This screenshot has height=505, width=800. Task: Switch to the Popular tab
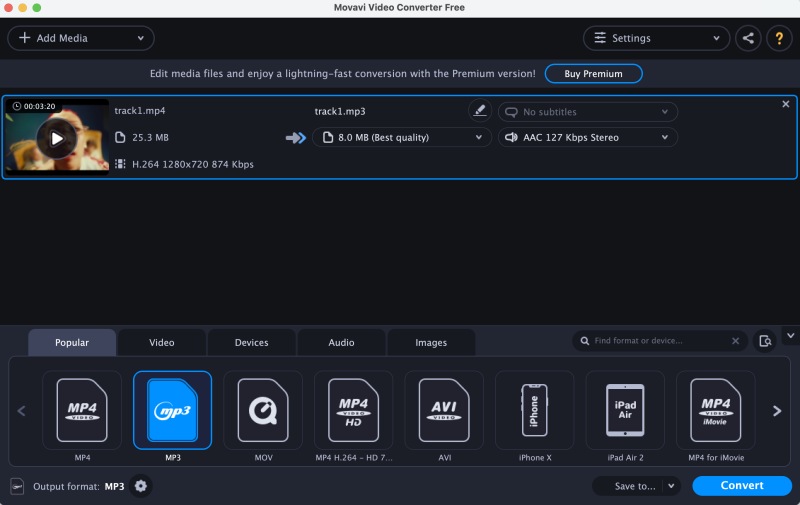72,342
